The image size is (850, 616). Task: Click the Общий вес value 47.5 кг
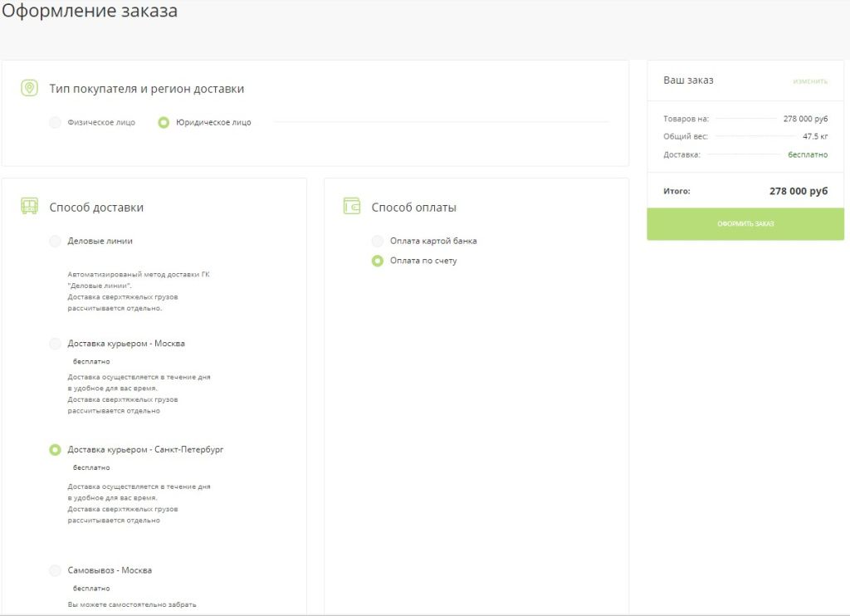point(814,136)
